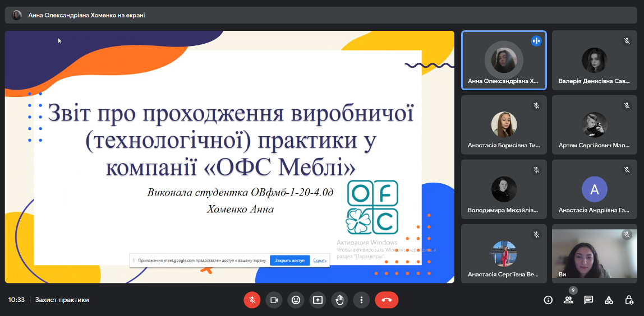Open meeting details info icon
The width and height of the screenshot is (644, 316).
pyautogui.click(x=548, y=300)
